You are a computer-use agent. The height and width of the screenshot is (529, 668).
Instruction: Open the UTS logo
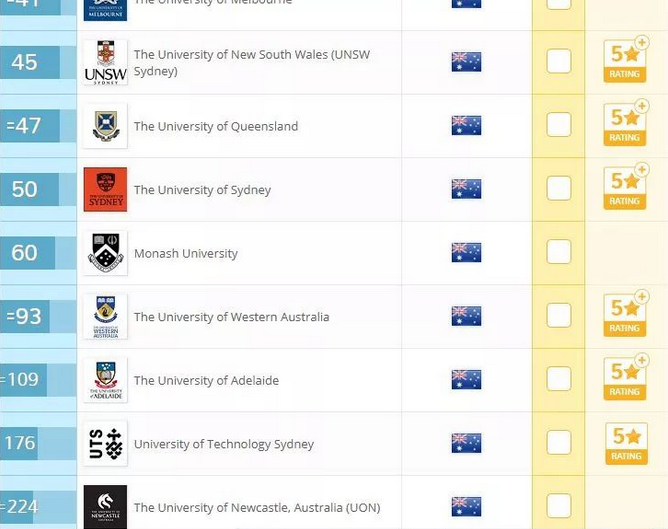tap(105, 444)
